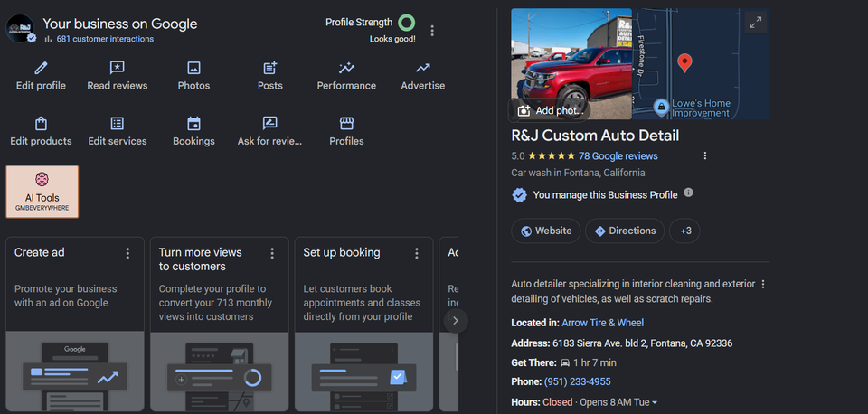Open options menu on Create ad card
Viewport: 868px width, 414px height.
127,253
